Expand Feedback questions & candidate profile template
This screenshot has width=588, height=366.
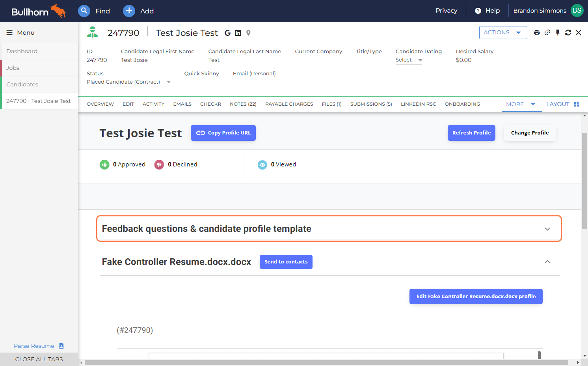point(329,229)
